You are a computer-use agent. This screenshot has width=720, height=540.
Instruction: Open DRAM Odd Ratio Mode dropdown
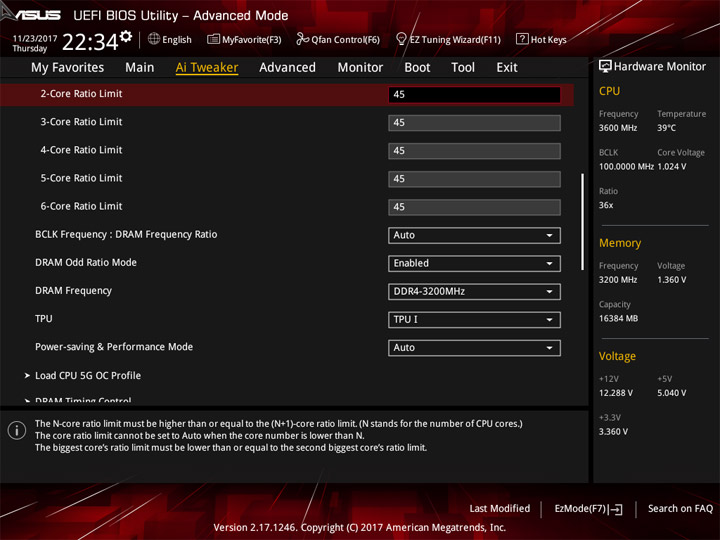474,263
